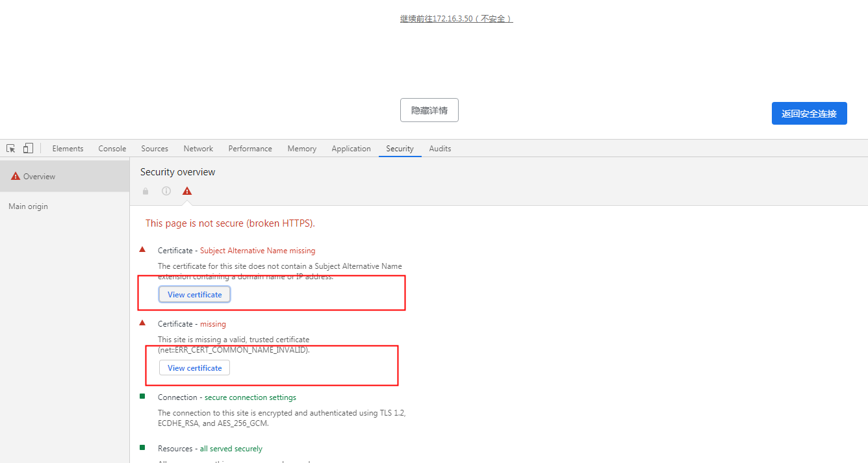
Task: View certificate for Subject Alternative Name missing
Action: 194,295
